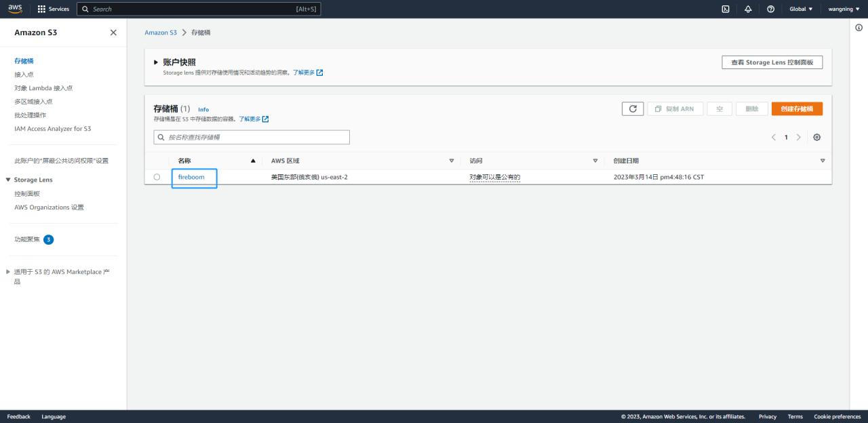Expand the 账户快照 section
The image size is (868, 423).
click(x=156, y=62)
